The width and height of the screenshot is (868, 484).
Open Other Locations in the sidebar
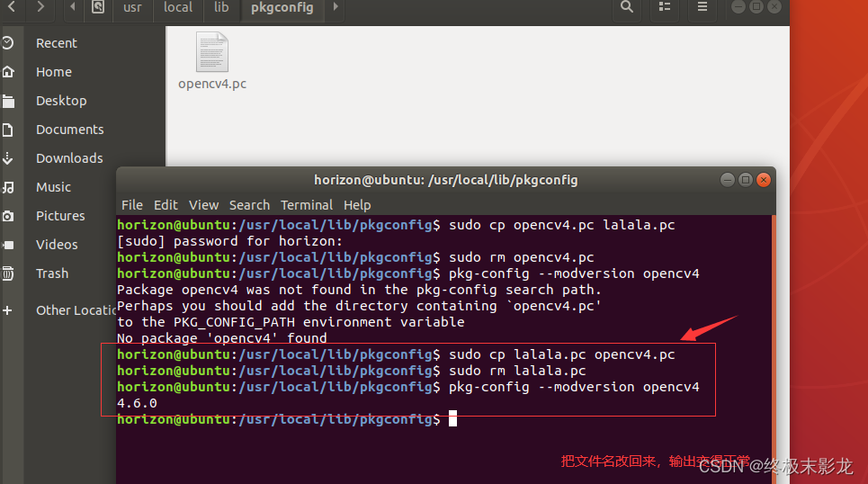pyautogui.click(x=76, y=310)
